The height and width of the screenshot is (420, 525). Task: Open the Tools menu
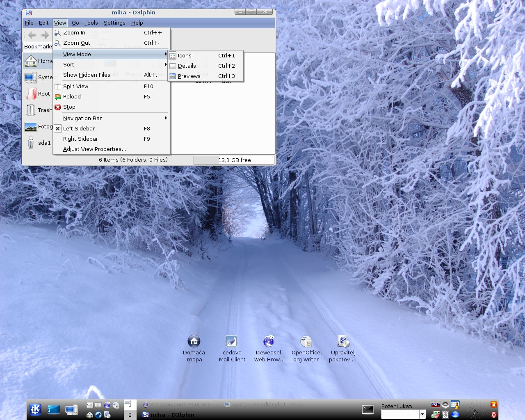[91, 23]
